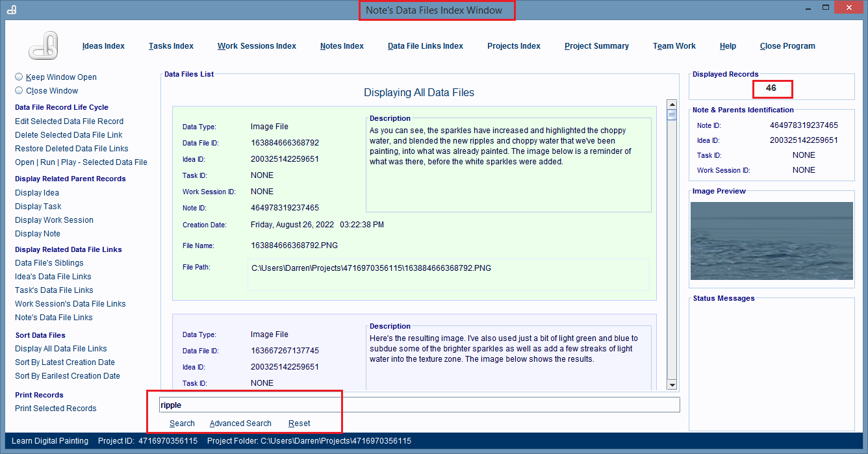Click Edit Selected Data File Record
The height and width of the screenshot is (454, 868).
point(69,121)
